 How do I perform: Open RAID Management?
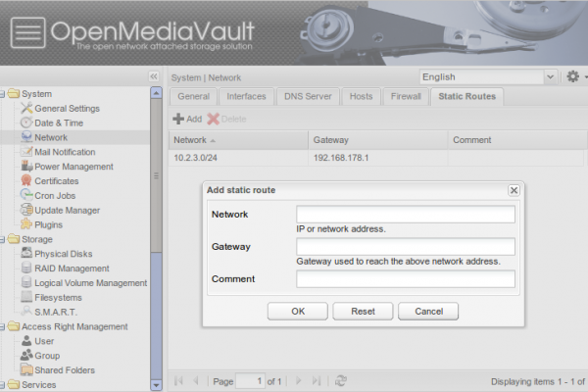pos(72,269)
